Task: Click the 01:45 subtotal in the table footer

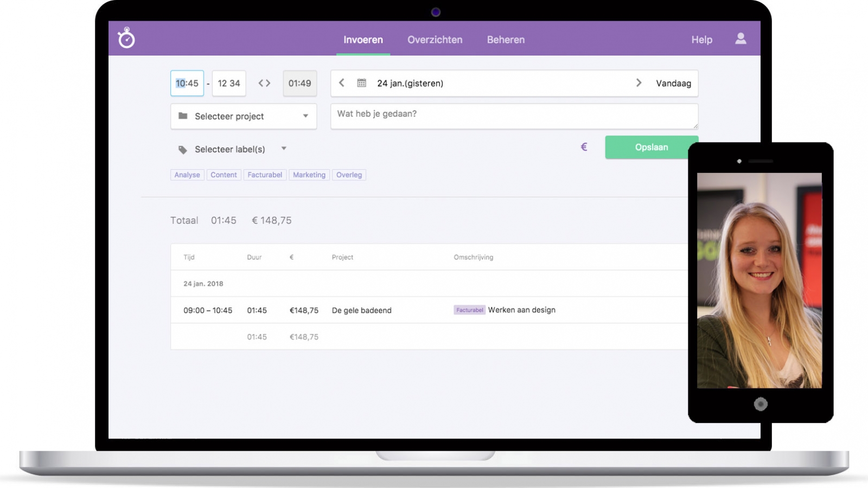Action: (x=257, y=337)
